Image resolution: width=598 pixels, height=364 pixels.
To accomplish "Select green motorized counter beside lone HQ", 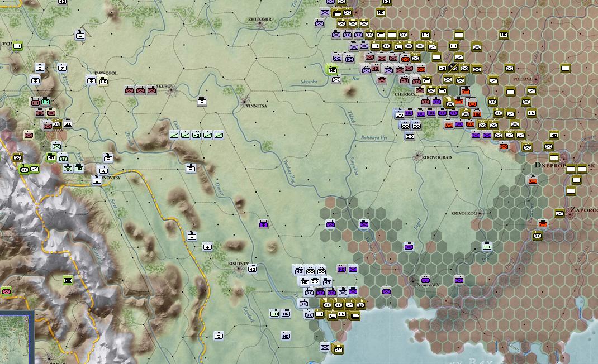I will 274,314.
